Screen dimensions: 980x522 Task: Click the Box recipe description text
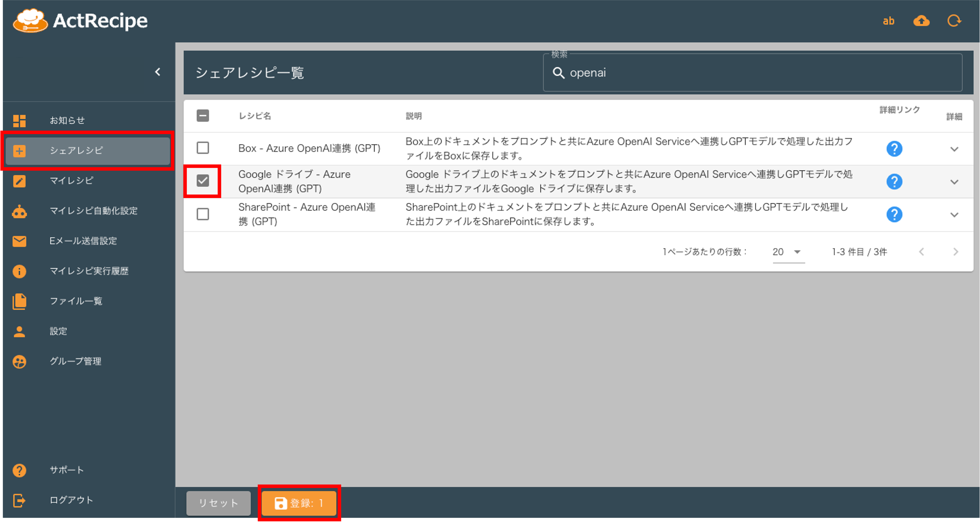coord(629,149)
